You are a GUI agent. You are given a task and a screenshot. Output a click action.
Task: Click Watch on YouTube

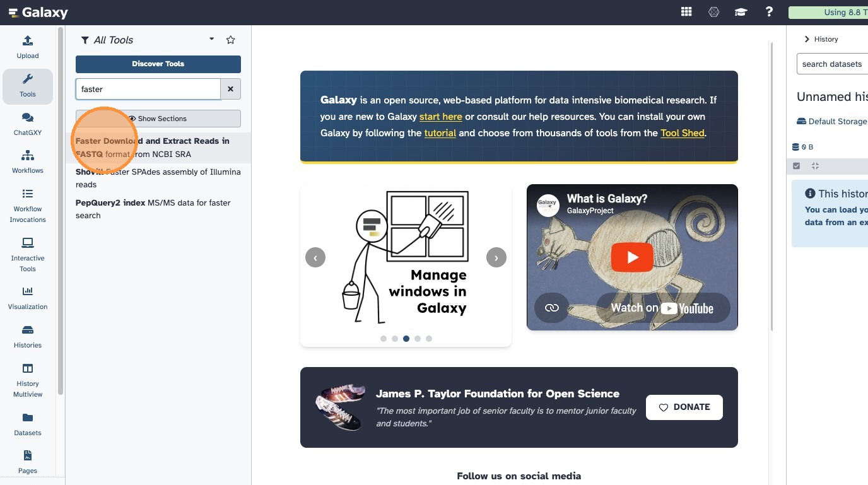[662, 308]
